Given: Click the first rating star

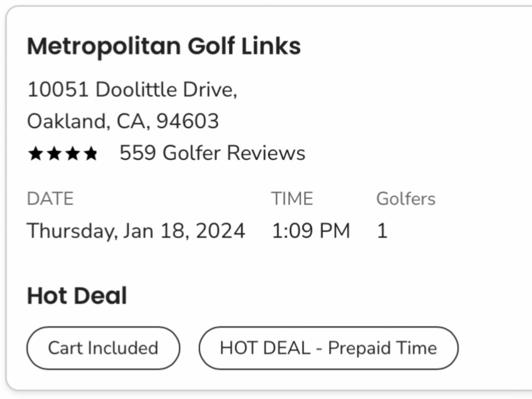Looking at the screenshot, I should click(36, 154).
